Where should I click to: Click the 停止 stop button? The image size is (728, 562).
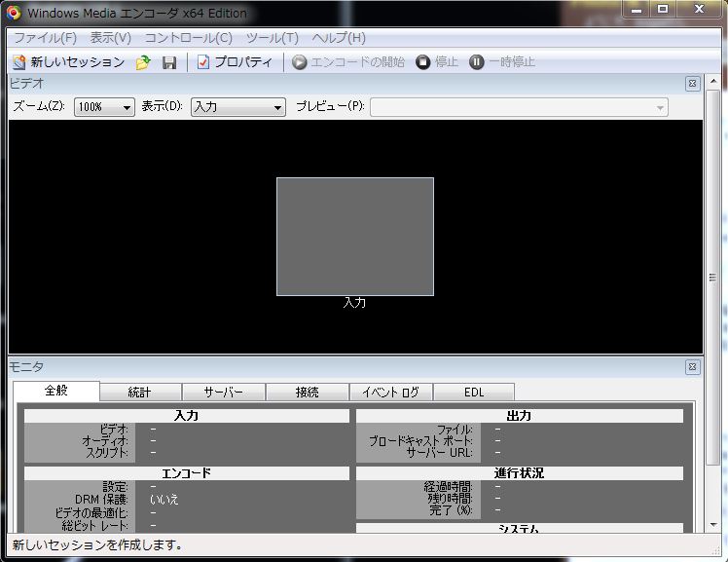[437, 61]
